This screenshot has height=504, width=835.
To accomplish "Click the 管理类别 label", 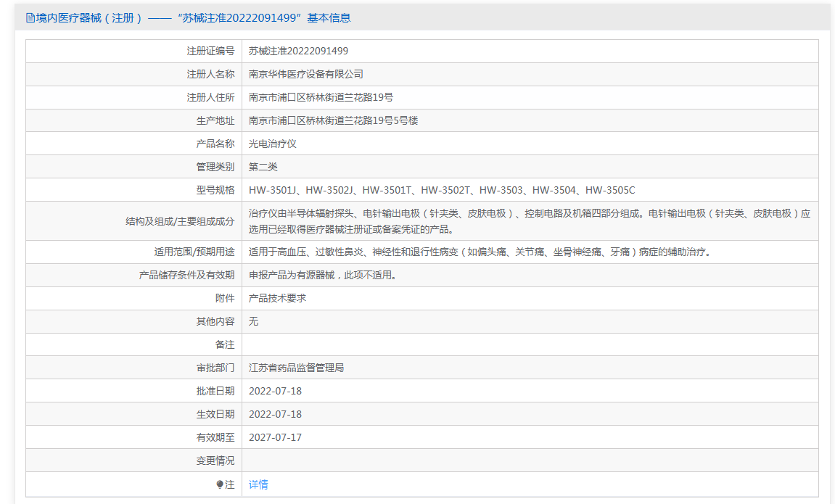I will 215,167.
